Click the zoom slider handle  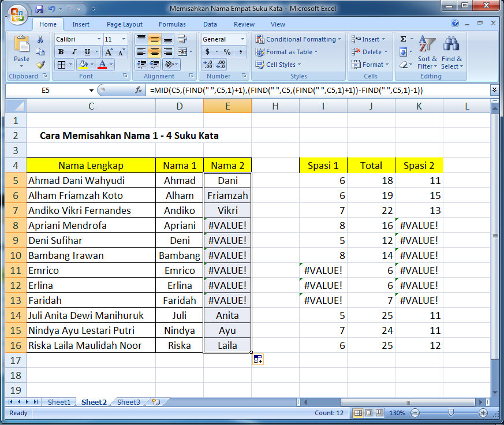pos(451,413)
